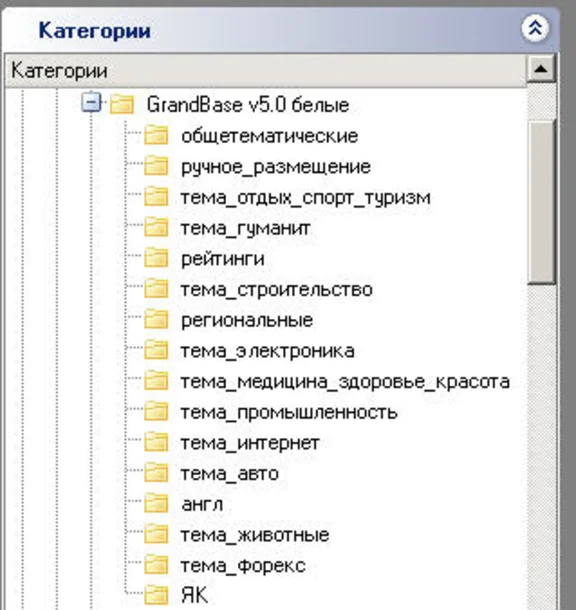
Task: Choose the тема_гуманит category
Action: point(245,228)
